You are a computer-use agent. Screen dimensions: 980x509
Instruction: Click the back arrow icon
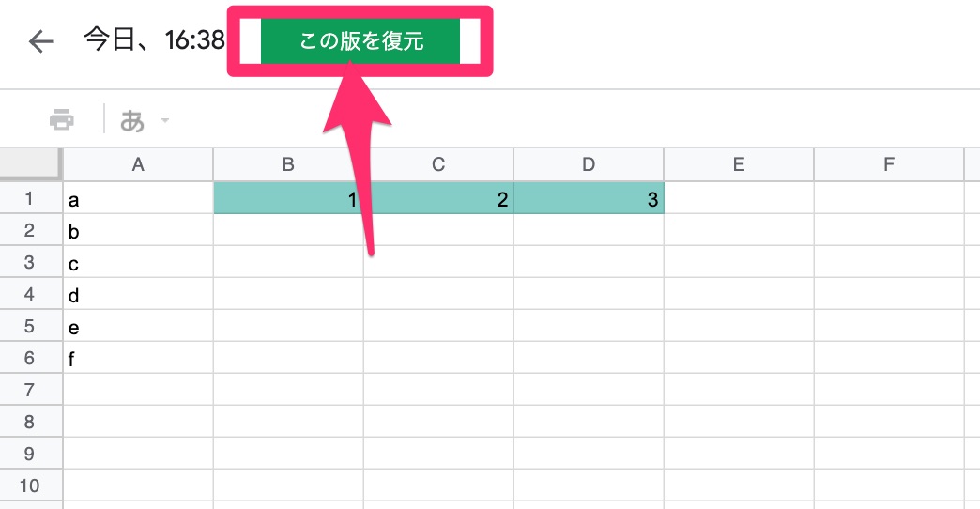(40, 42)
